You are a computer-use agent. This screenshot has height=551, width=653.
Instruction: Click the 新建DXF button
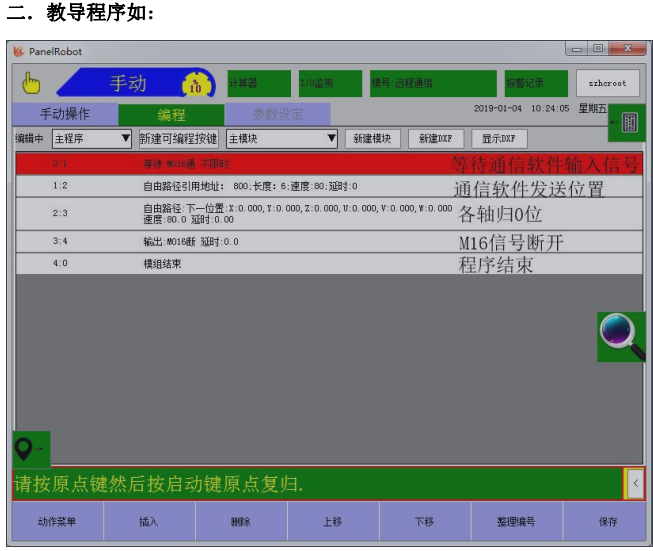pos(435,139)
